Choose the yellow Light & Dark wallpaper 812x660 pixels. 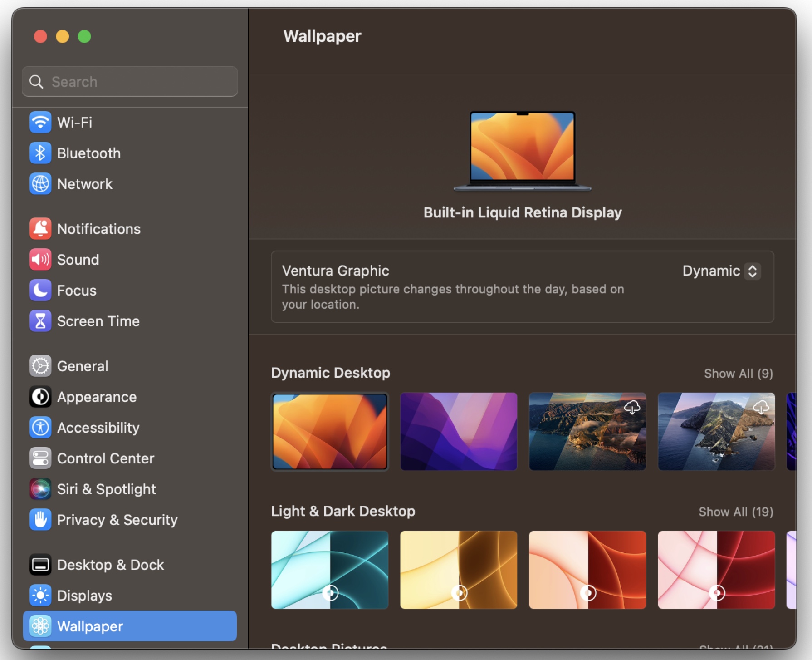459,570
